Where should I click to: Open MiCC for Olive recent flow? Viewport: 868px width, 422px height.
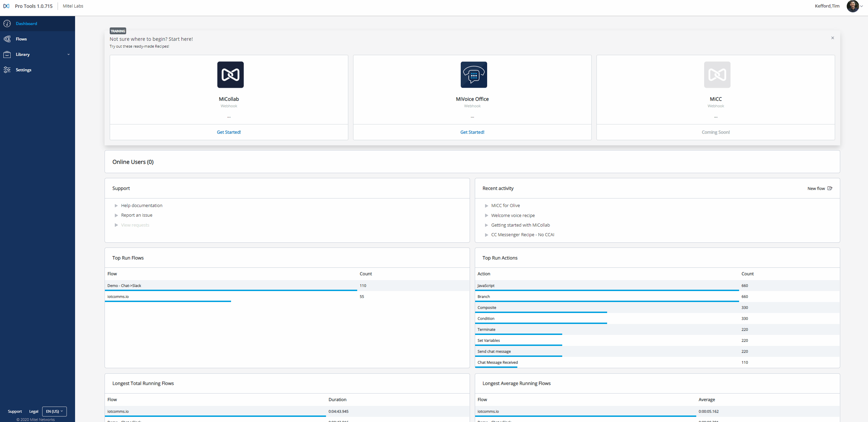[505, 206]
